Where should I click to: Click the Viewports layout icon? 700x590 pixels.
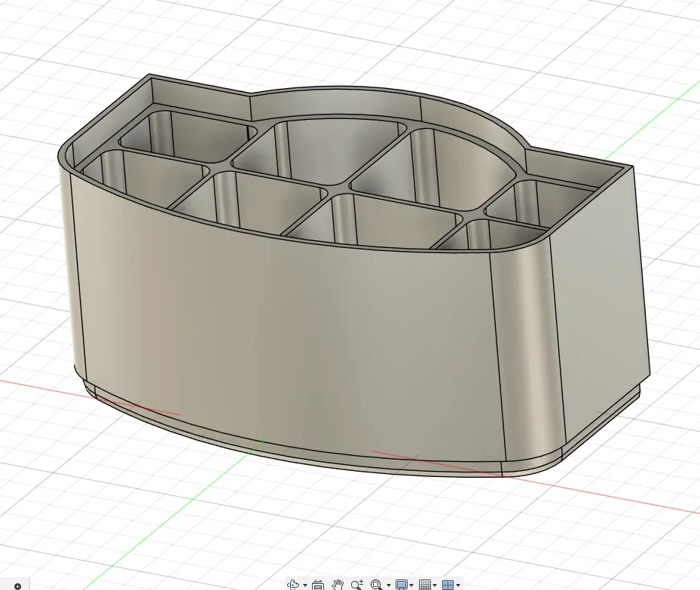[448, 585]
